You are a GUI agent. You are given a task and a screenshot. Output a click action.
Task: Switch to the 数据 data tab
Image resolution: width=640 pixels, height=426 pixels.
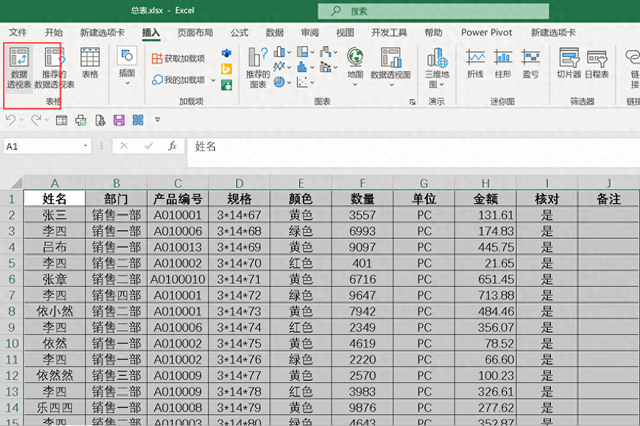click(275, 32)
